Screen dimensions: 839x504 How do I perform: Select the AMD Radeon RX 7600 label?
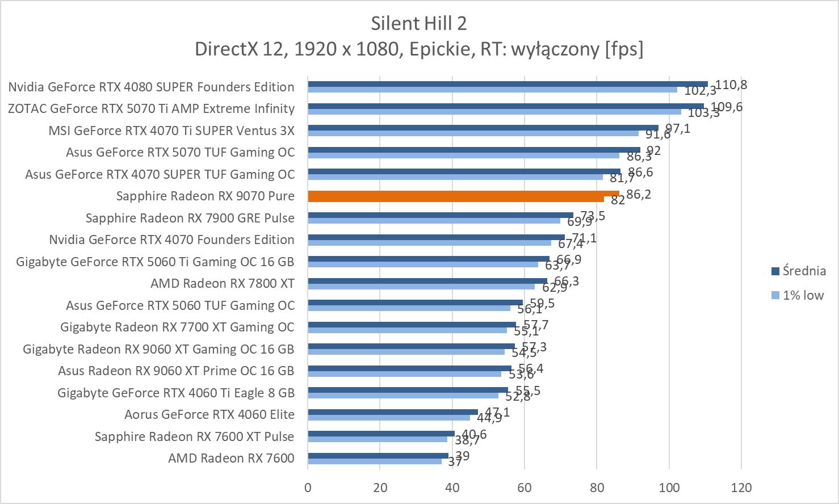(231, 458)
